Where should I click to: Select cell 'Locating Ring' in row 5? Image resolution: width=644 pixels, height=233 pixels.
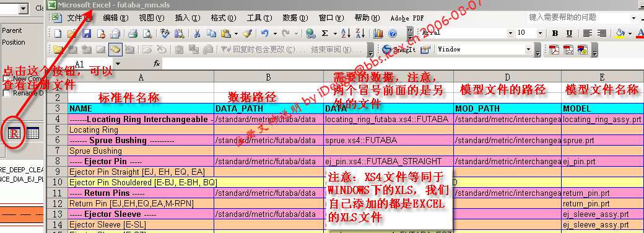tap(141, 130)
